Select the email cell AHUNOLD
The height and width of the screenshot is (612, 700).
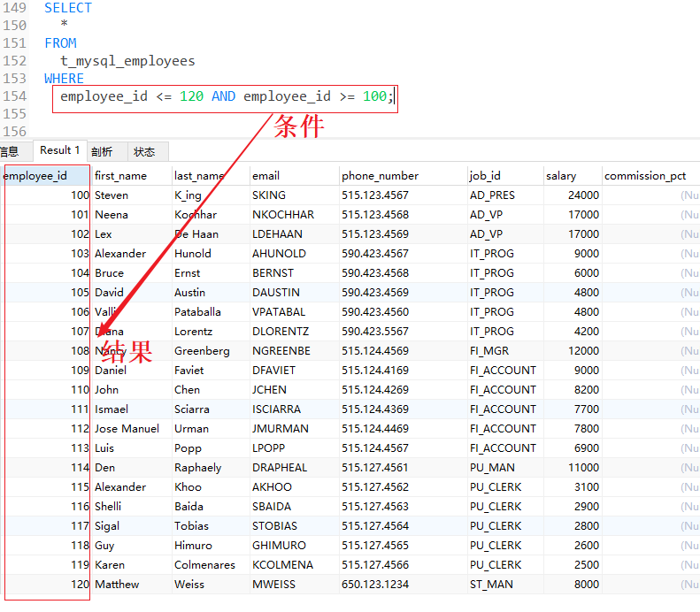pyautogui.click(x=294, y=254)
